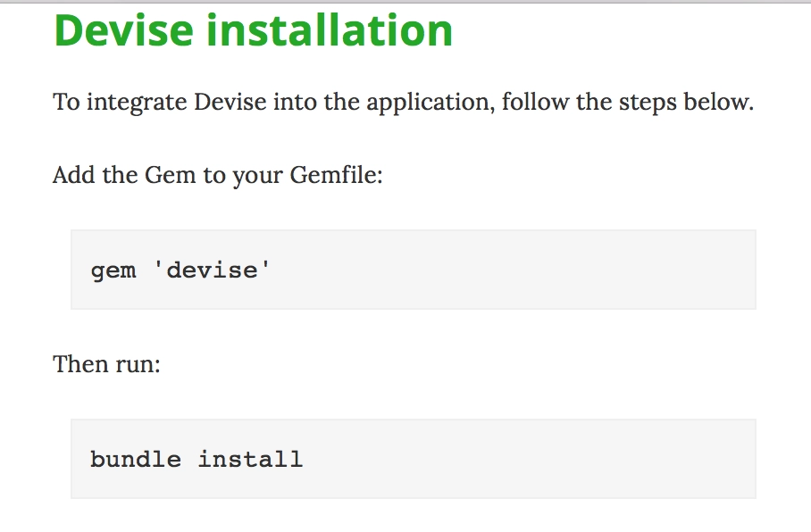Click the word 'installation' in the heading
Screen dimensions: 811x532
[x=330, y=30]
